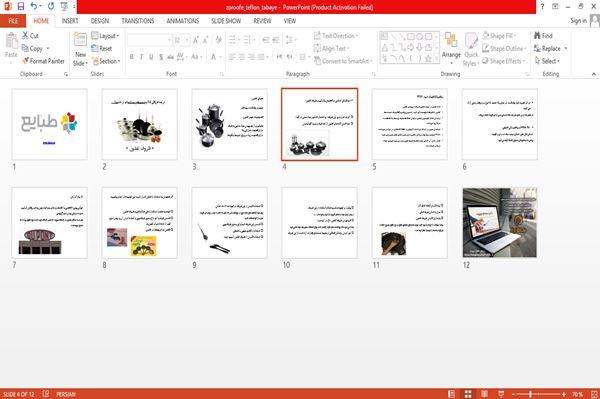Switch to Reading View in status bar
The image size is (600, 399).
(x=484, y=394)
